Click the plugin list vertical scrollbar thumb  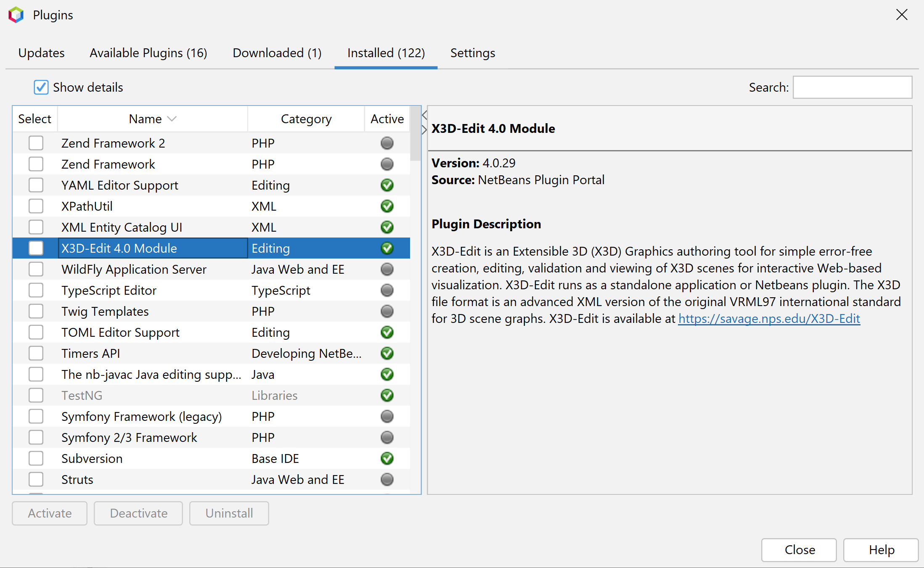click(x=416, y=134)
